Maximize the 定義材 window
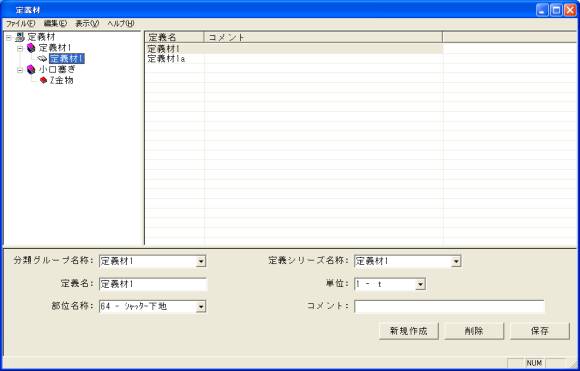The width and height of the screenshot is (580, 371). (x=556, y=10)
